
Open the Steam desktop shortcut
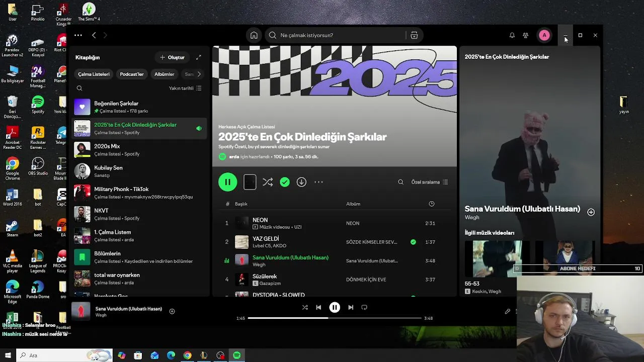tap(12, 229)
